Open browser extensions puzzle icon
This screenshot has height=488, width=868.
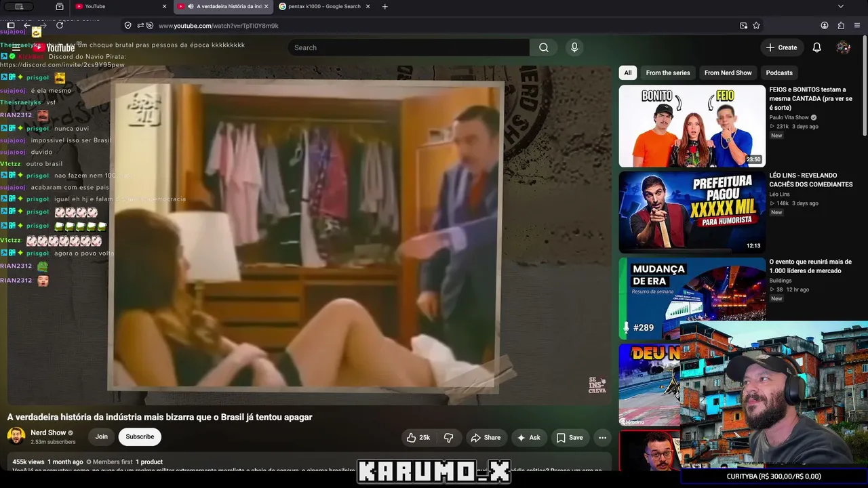[841, 26]
